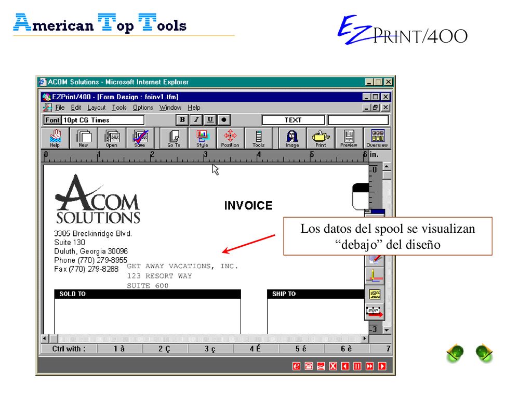Open the Overview toolbar button
The width and height of the screenshot is (532, 399).
[377, 138]
